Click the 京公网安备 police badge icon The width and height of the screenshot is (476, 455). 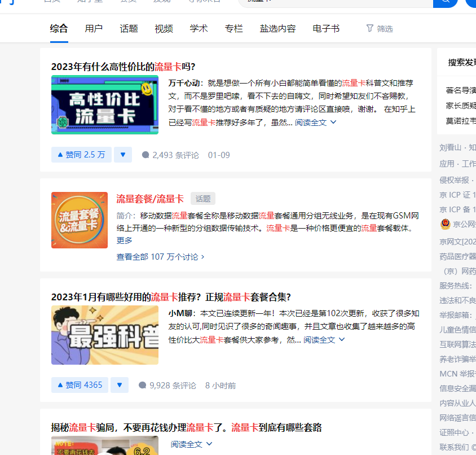(445, 225)
